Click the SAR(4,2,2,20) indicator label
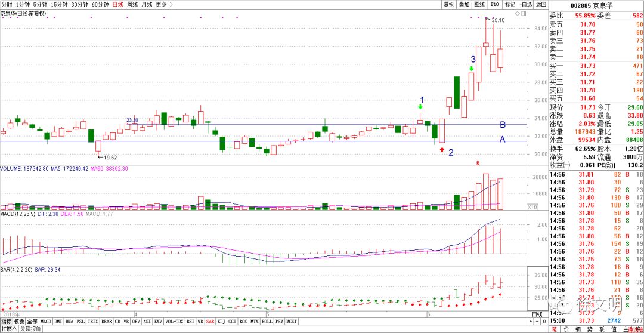 (17, 270)
